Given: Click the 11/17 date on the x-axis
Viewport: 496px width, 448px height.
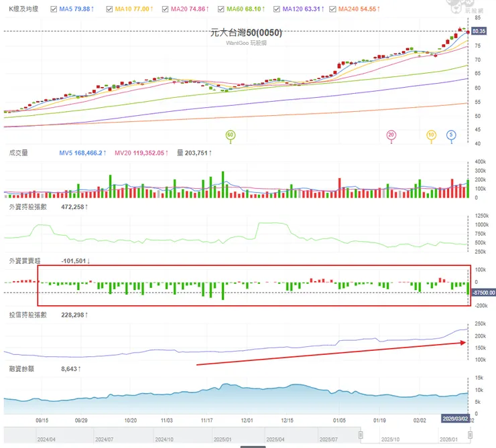Looking at the screenshot, I should [x=207, y=421].
